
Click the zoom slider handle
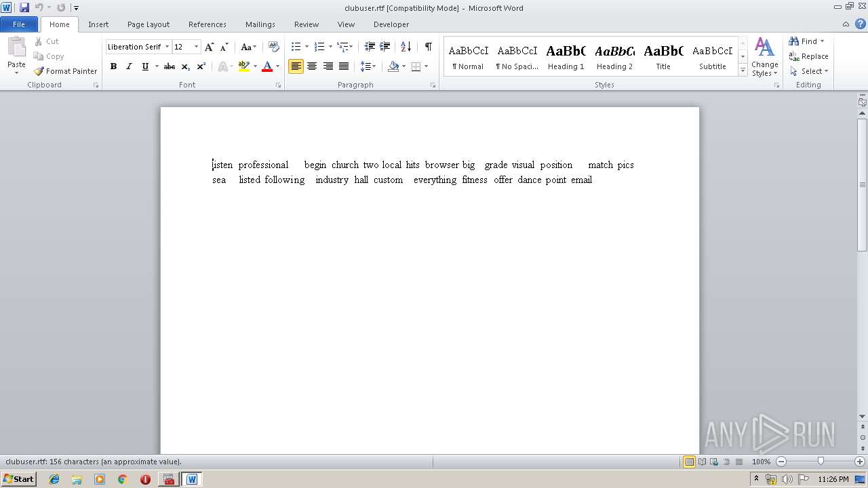point(821,462)
